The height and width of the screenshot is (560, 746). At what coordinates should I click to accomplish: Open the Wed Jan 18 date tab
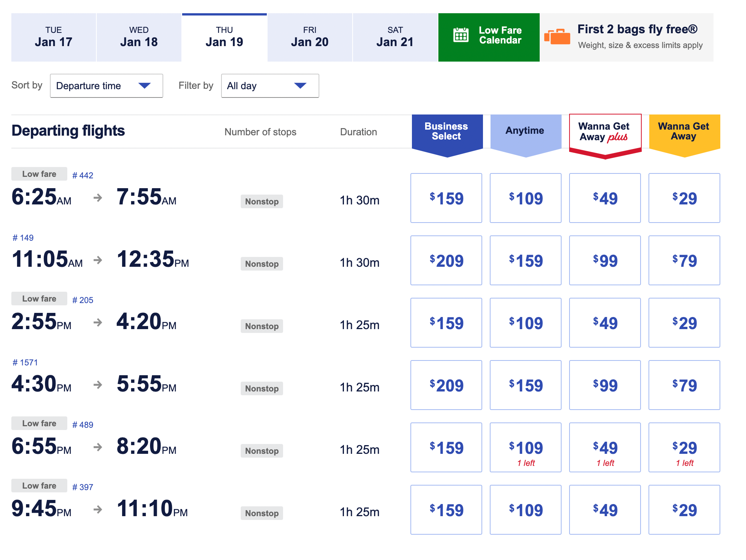click(139, 37)
